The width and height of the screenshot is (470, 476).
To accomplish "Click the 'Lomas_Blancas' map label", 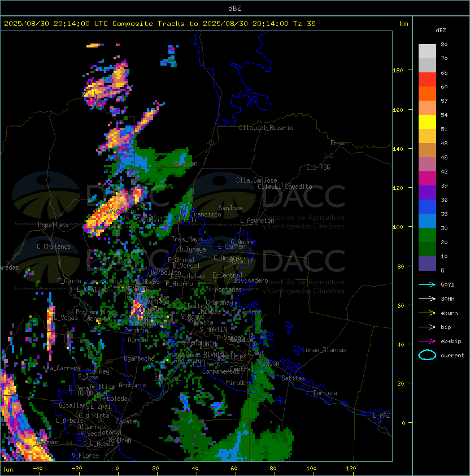I will 324,350.
